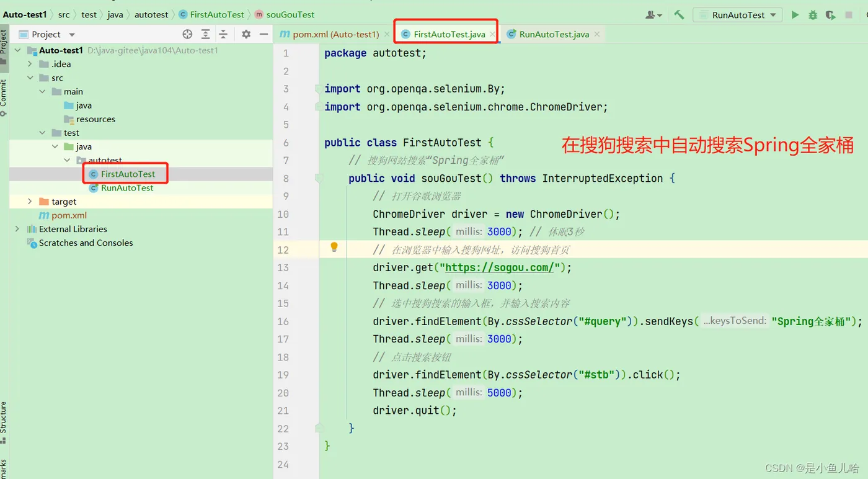Click the millis value 5000
Image resolution: width=868 pixels, height=479 pixels.
click(x=499, y=393)
